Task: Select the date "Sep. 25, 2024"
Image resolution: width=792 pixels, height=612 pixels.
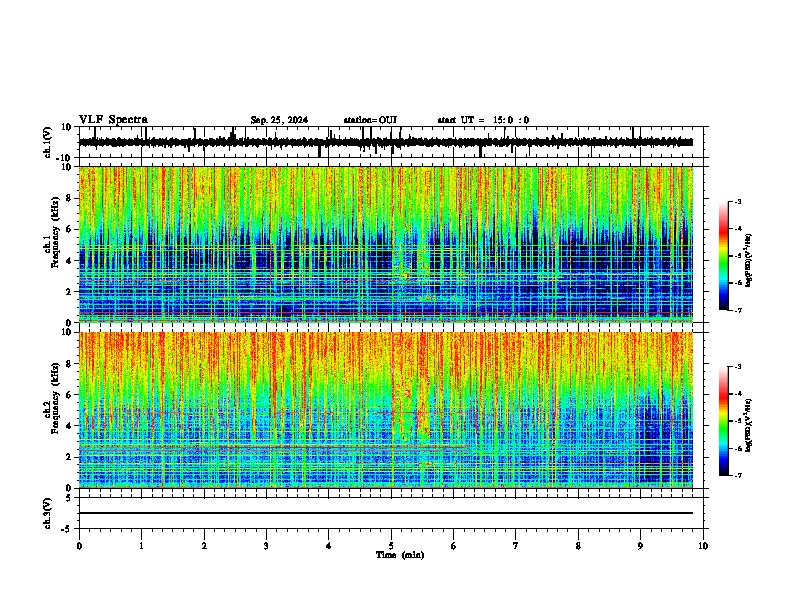Action: [x=279, y=120]
